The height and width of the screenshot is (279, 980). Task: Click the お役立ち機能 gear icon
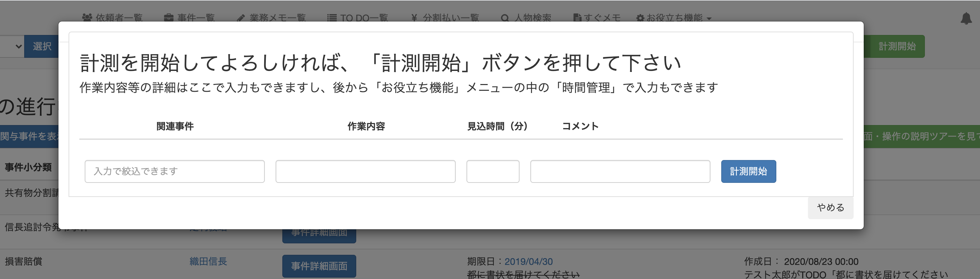[640, 18]
